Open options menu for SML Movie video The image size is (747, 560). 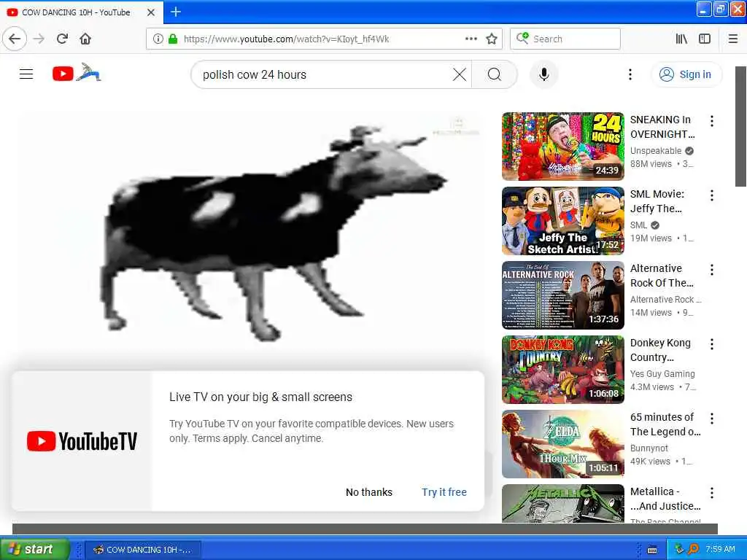click(712, 195)
